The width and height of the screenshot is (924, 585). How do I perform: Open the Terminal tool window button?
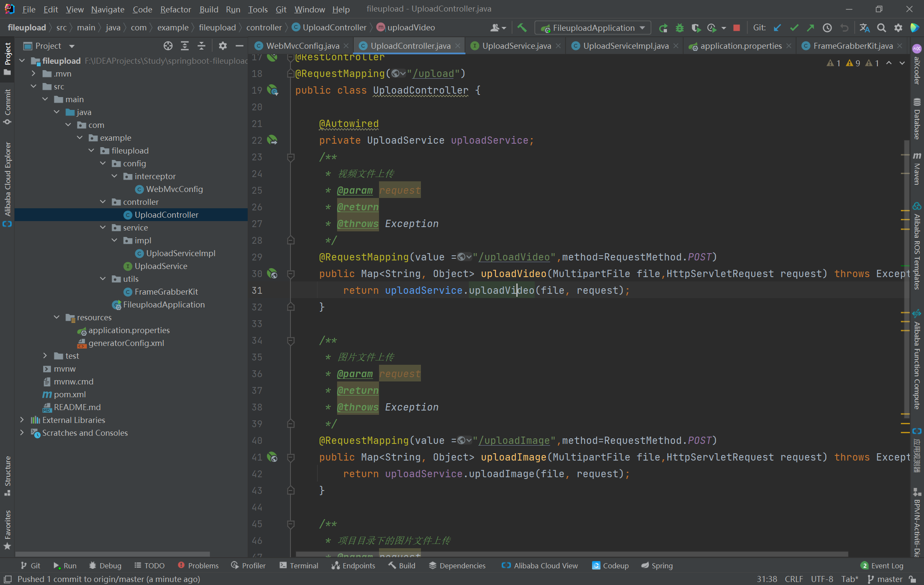tap(299, 565)
